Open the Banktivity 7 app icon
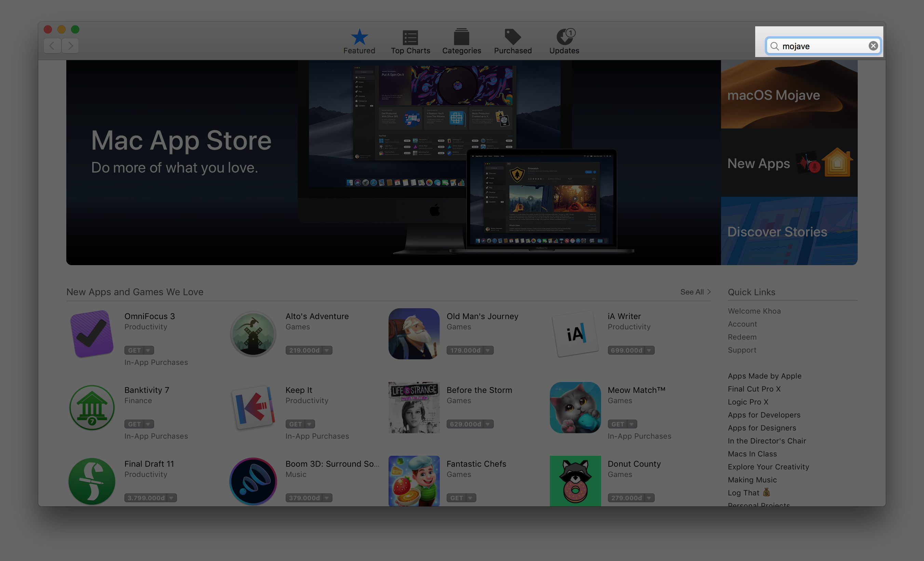Viewport: 924px width, 561px height. (92, 408)
